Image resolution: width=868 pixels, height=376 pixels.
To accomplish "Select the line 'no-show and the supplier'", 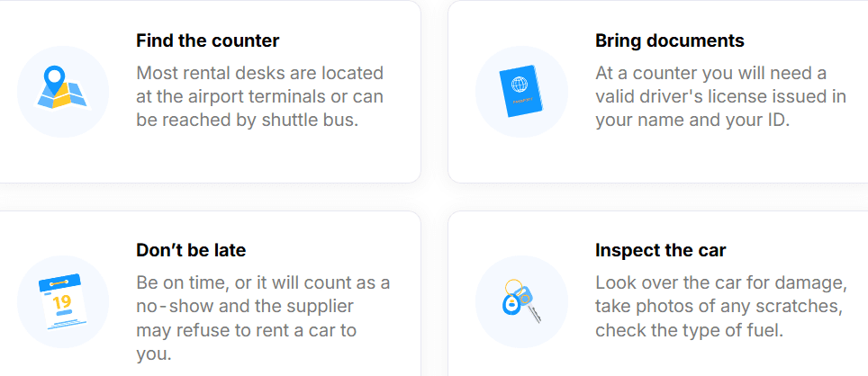I will [x=245, y=306].
